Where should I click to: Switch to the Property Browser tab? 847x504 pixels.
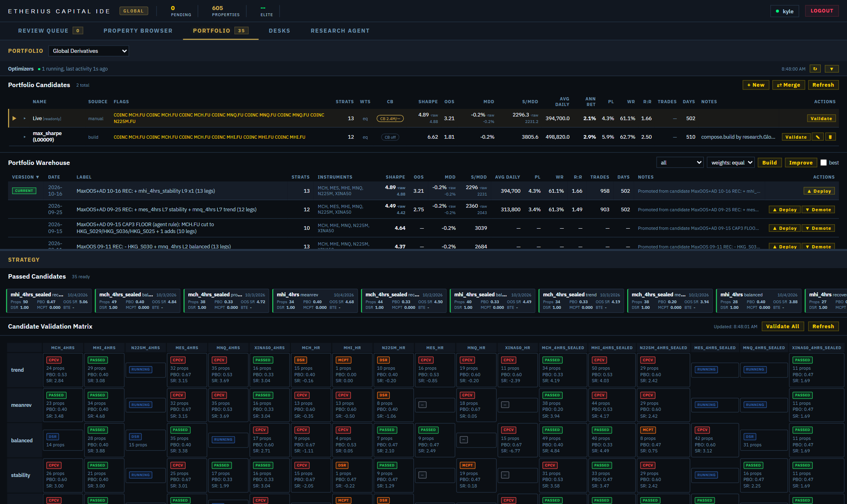pyautogui.click(x=138, y=31)
